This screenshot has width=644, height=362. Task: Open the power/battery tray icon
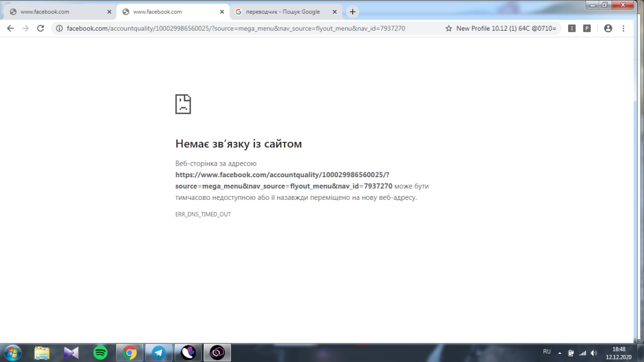(571, 353)
